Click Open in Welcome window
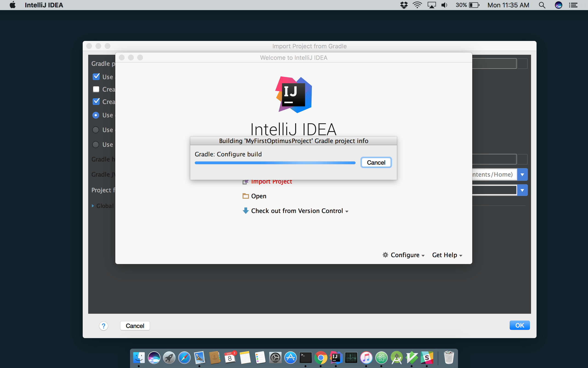588x368 pixels. 259,196
